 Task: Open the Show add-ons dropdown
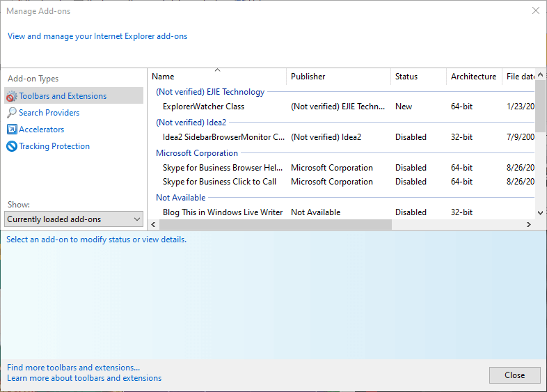coord(74,219)
